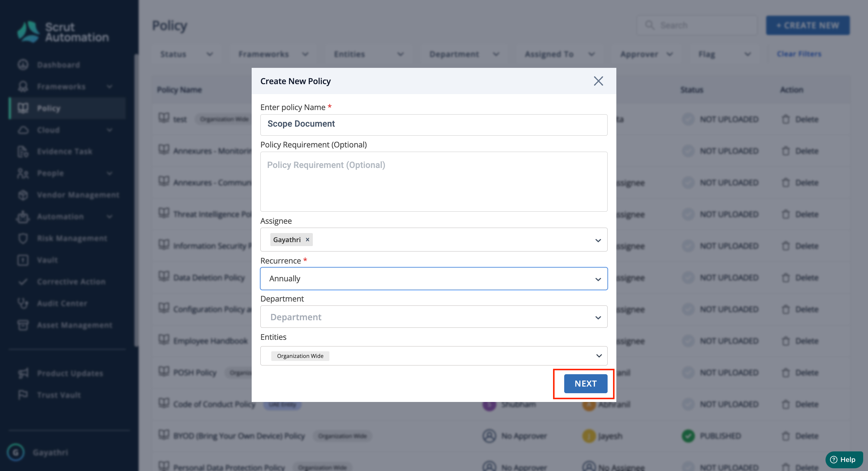Image resolution: width=868 pixels, height=471 pixels.
Task: Click the Asset Management icon
Action: 23,325
